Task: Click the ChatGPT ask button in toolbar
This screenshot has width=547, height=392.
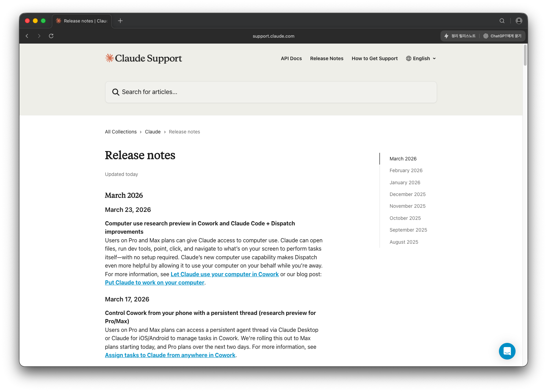Action: pos(502,36)
